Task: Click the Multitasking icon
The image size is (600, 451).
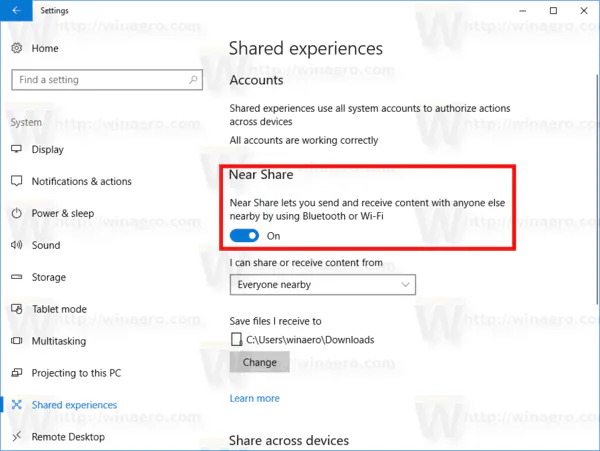Action: click(x=16, y=340)
